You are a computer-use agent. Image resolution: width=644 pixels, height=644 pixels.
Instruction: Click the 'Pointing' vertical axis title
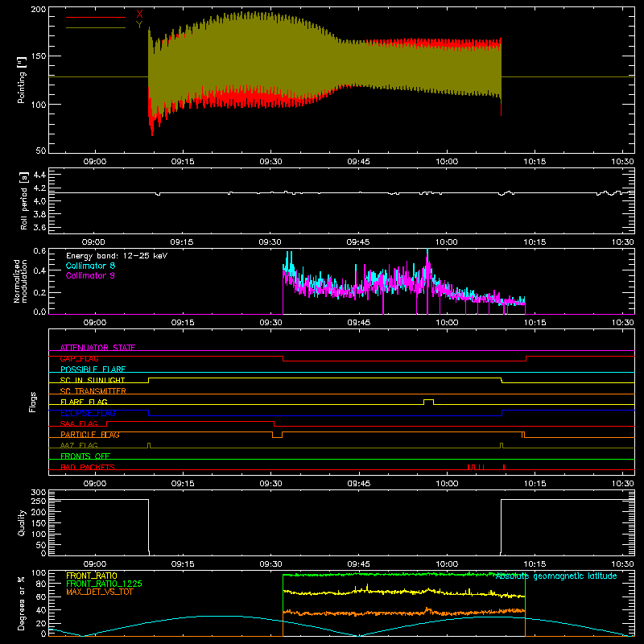click(x=22, y=80)
